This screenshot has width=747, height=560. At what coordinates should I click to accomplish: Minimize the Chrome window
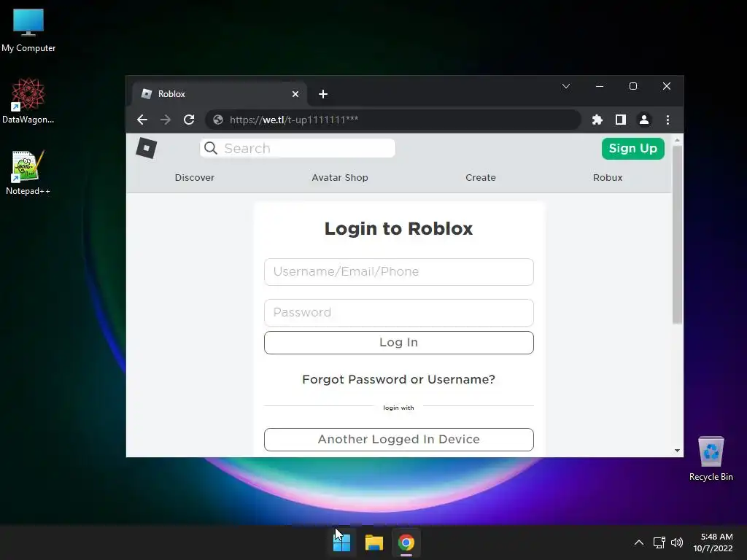(x=600, y=86)
